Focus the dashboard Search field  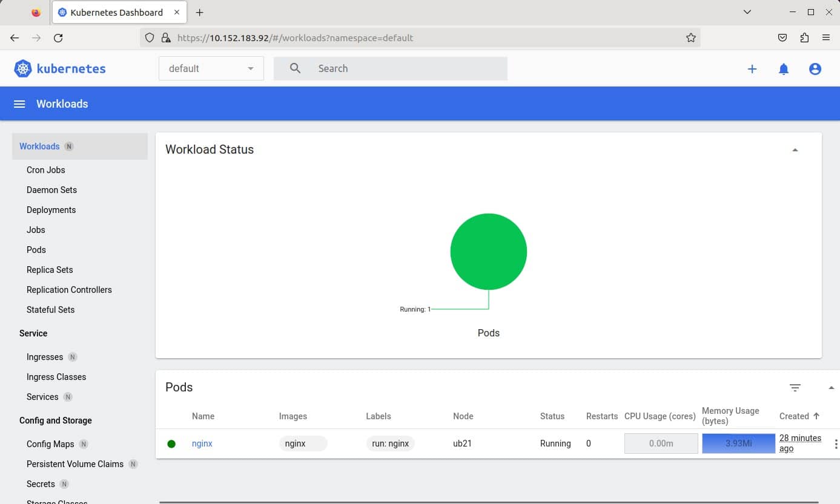click(x=391, y=68)
